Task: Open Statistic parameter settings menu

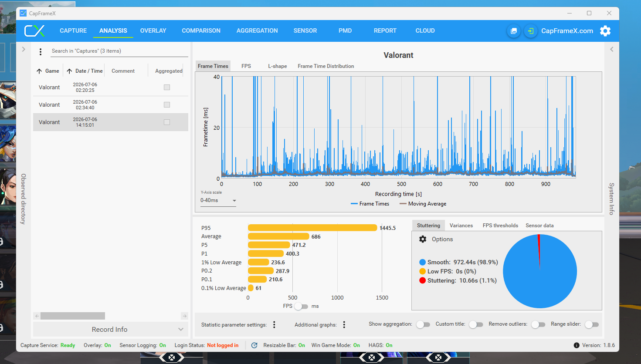Action: click(274, 324)
